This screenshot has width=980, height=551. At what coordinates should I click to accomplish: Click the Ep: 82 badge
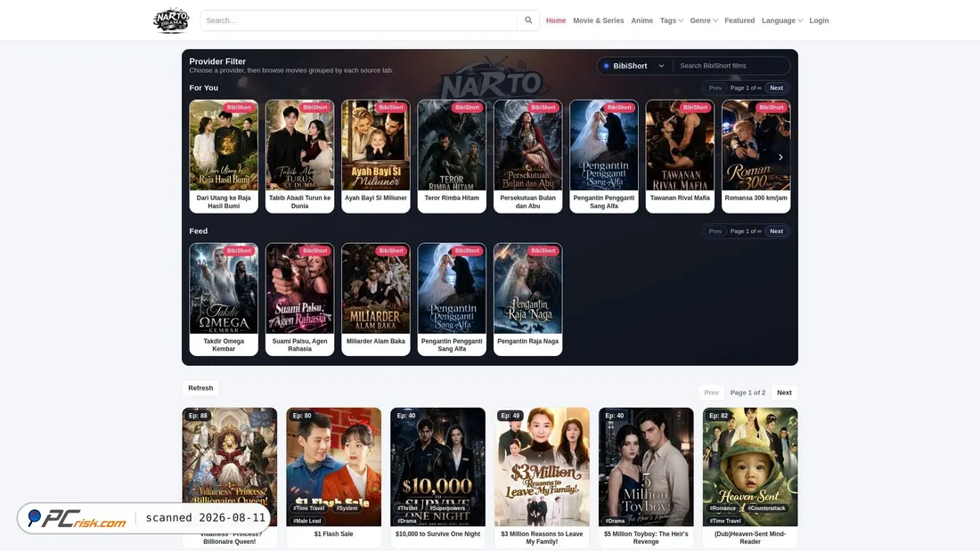tap(719, 416)
